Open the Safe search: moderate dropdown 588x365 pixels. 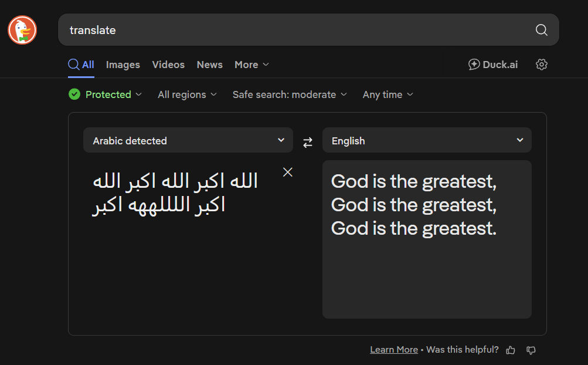290,94
